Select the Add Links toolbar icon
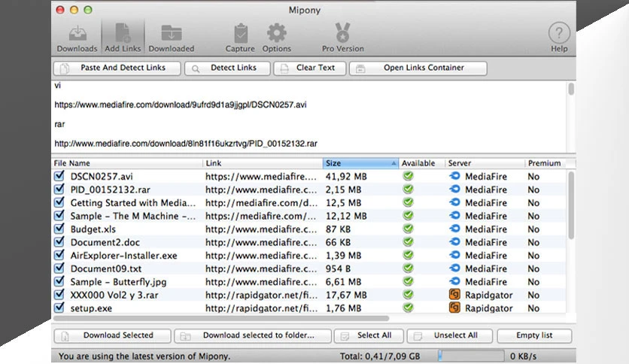This screenshot has height=364, width=629. [x=123, y=38]
